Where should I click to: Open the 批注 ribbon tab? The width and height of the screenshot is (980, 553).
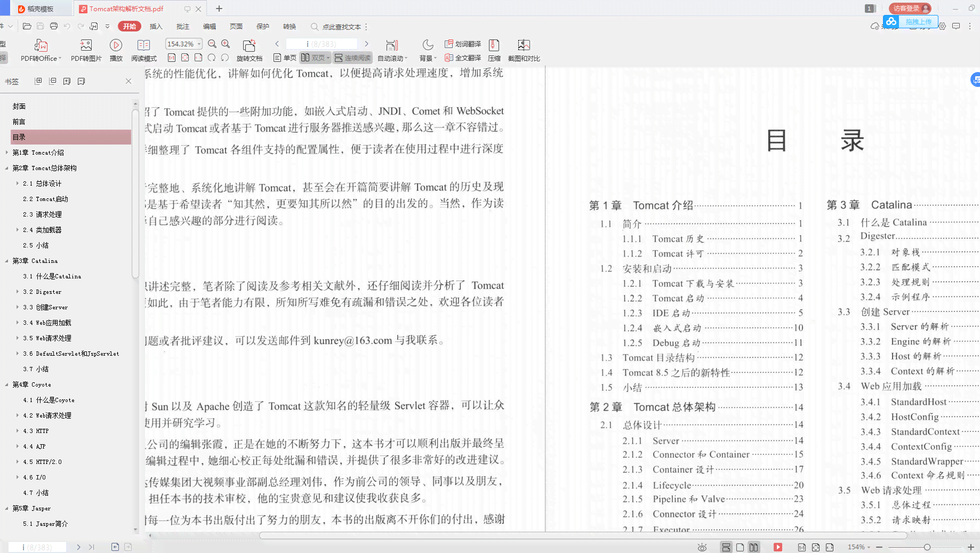(183, 26)
